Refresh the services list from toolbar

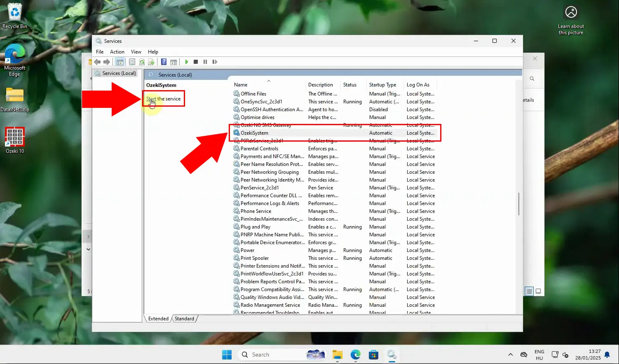coord(142,62)
